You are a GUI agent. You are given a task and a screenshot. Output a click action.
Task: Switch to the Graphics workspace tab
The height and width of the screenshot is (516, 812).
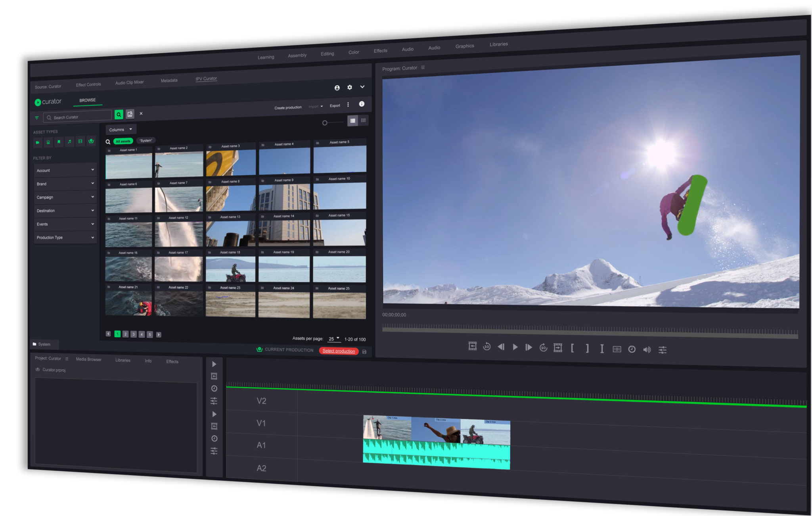(x=465, y=46)
